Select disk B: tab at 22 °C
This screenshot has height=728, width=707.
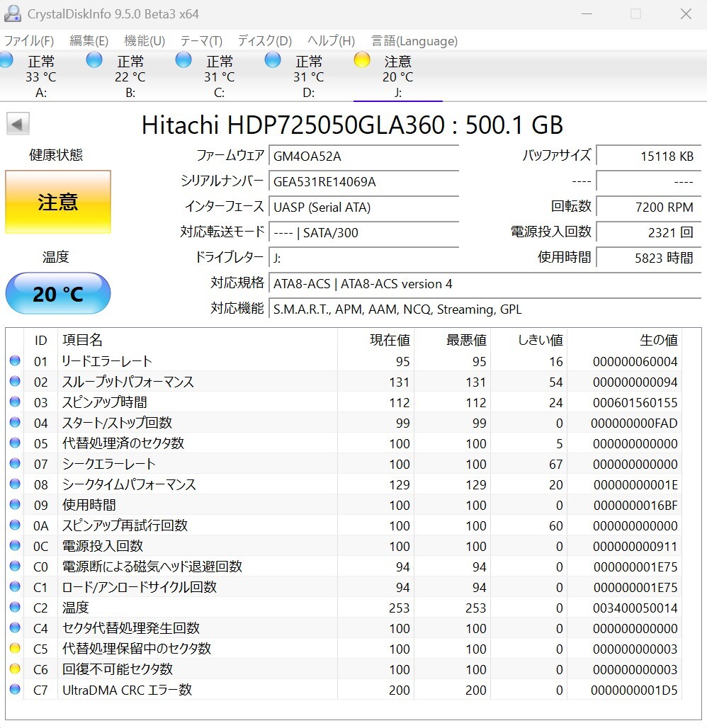click(x=130, y=76)
